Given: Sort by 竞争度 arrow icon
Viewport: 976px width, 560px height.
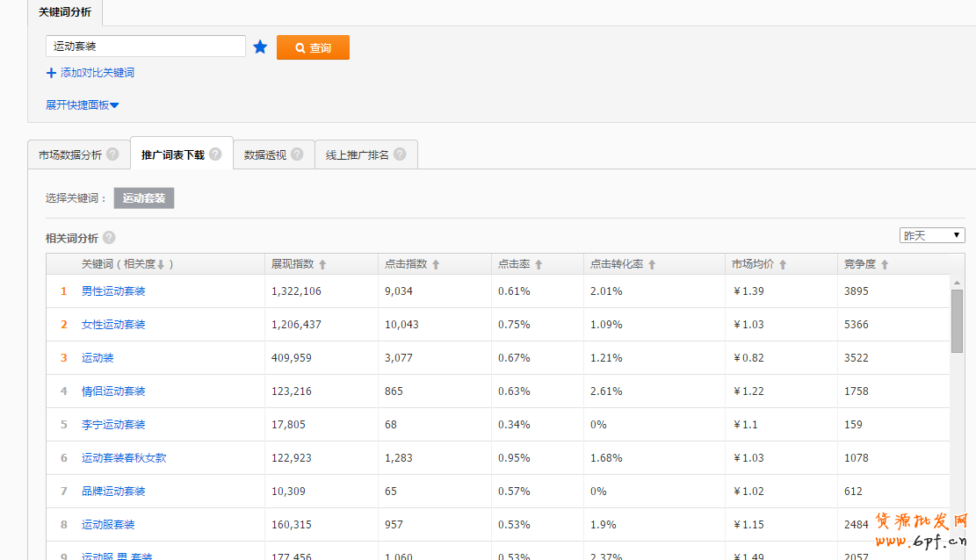Looking at the screenshot, I should click(885, 264).
